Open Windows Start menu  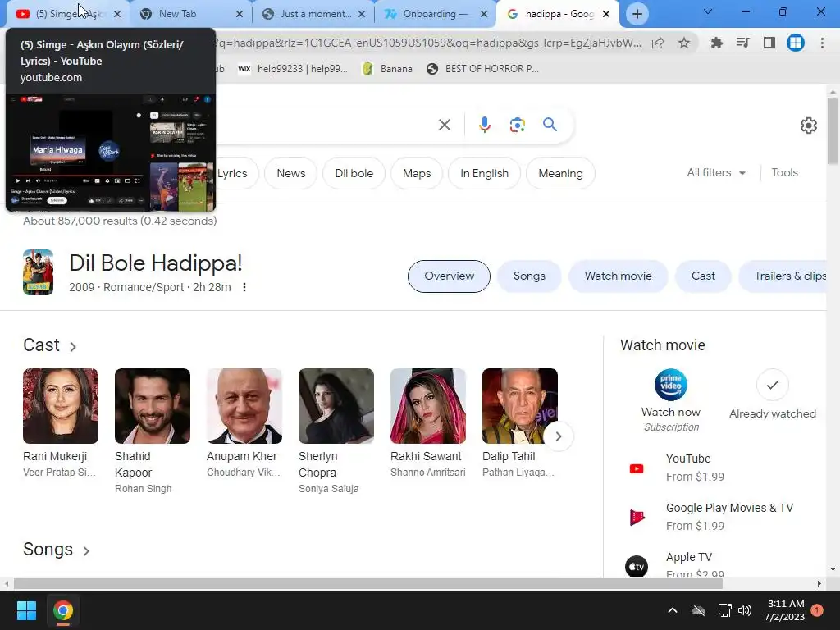click(x=26, y=610)
